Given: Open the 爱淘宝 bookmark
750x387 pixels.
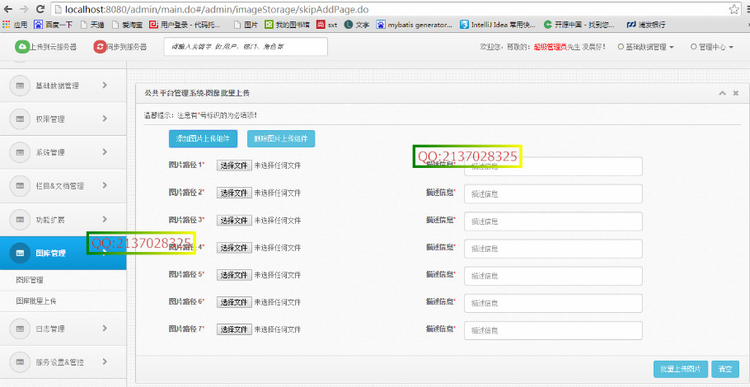Looking at the screenshot, I should (x=127, y=24).
